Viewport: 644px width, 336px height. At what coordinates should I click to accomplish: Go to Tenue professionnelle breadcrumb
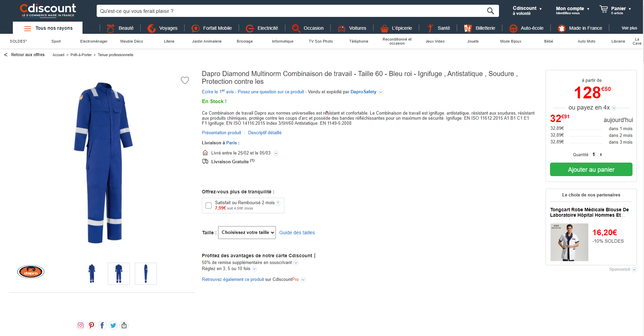pyautogui.click(x=116, y=55)
